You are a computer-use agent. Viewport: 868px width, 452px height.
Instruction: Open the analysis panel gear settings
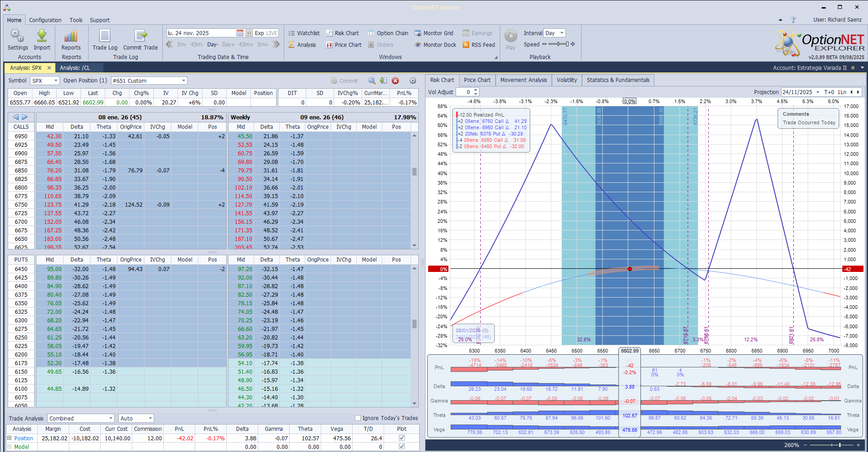point(413,81)
